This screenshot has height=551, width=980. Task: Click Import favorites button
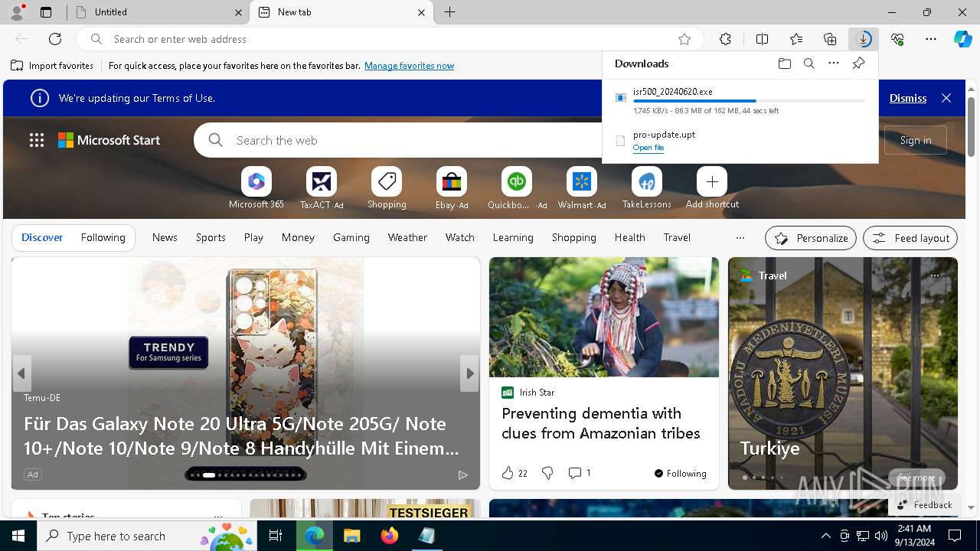pos(52,66)
